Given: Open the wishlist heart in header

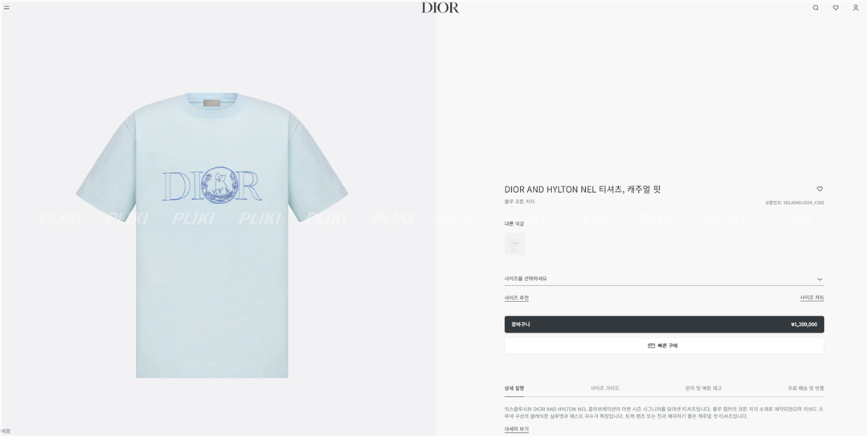Looking at the screenshot, I should pos(836,8).
